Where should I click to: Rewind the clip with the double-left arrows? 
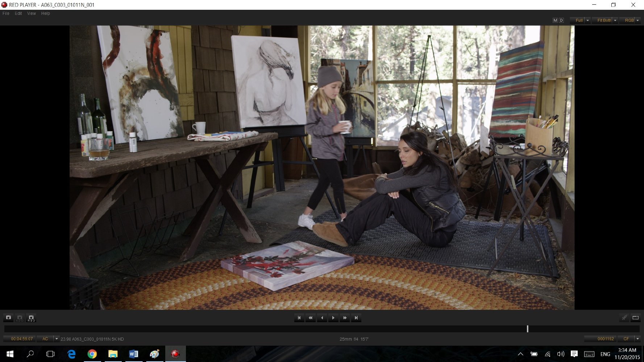point(311,318)
